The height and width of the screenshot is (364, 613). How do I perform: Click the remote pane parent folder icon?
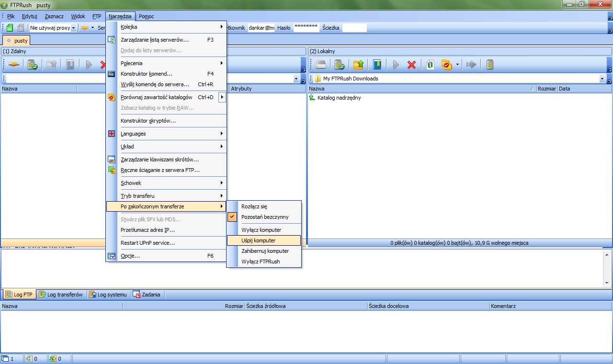(51, 65)
